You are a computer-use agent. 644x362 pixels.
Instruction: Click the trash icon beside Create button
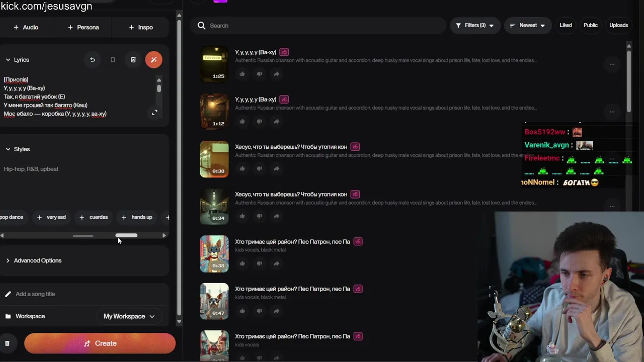[x=7, y=343]
